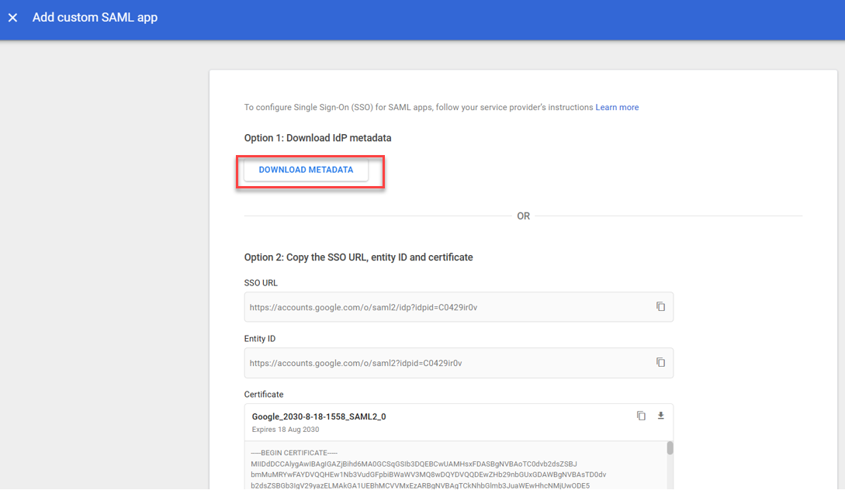Viewport: 845px width, 504px height.
Task: Click the OR divider text
Action: (523, 216)
